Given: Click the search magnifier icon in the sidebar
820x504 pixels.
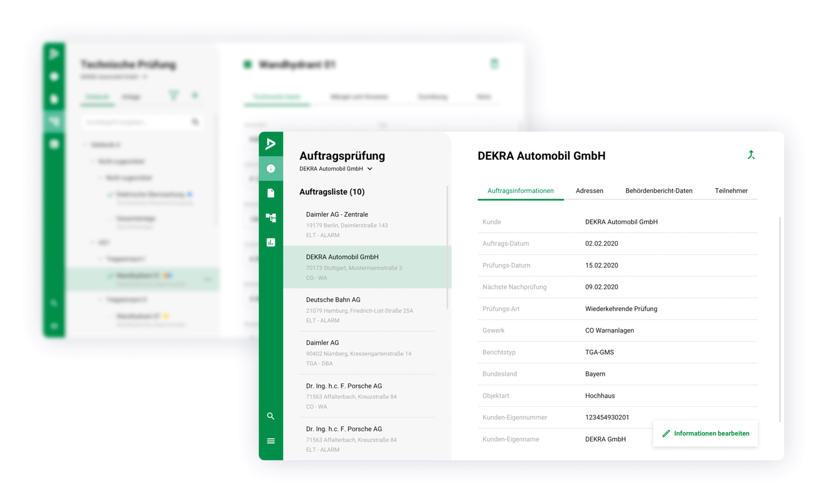Looking at the screenshot, I should (271, 416).
